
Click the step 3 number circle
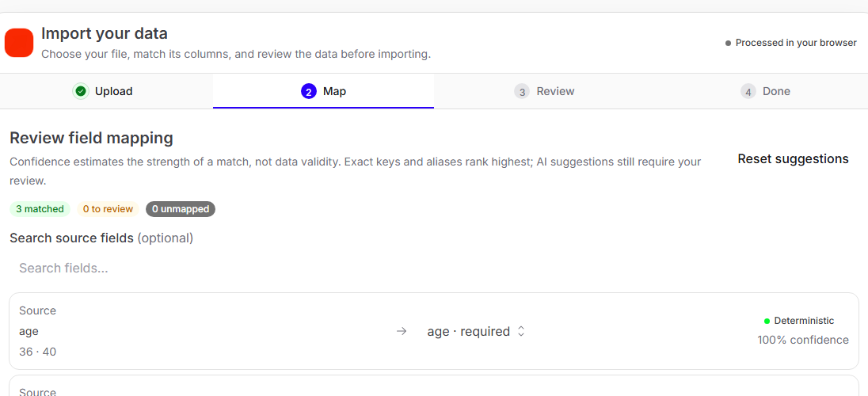[521, 91]
